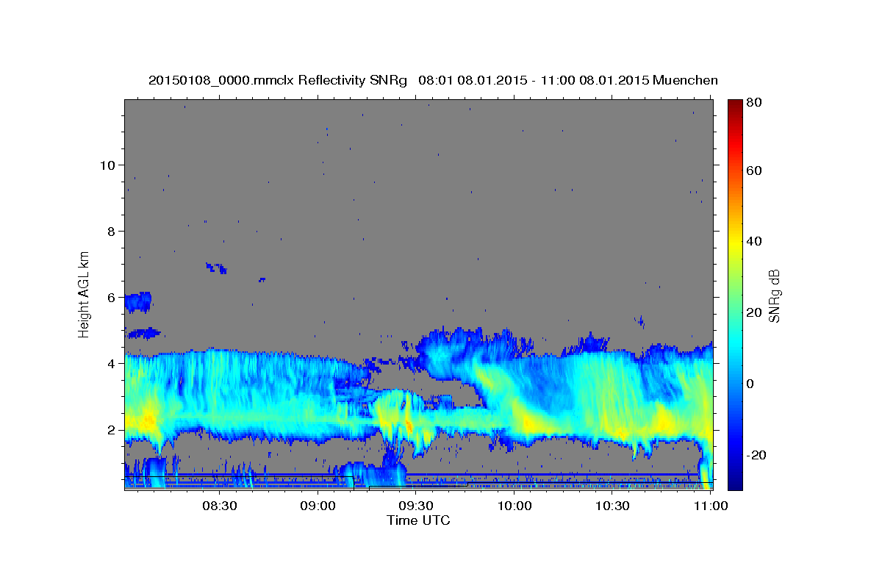Click the 09:30 time tick label
The width and height of the screenshot is (882, 588).
416,506
